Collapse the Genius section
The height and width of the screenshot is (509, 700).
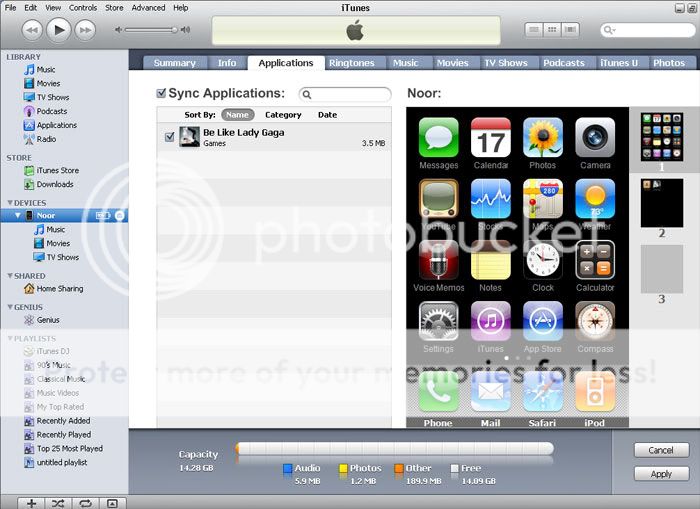9,307
